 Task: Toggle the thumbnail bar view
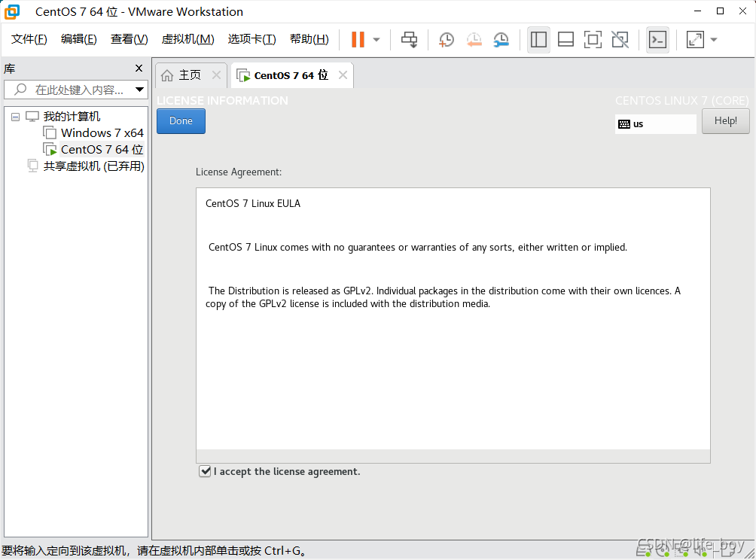[565, 40]
